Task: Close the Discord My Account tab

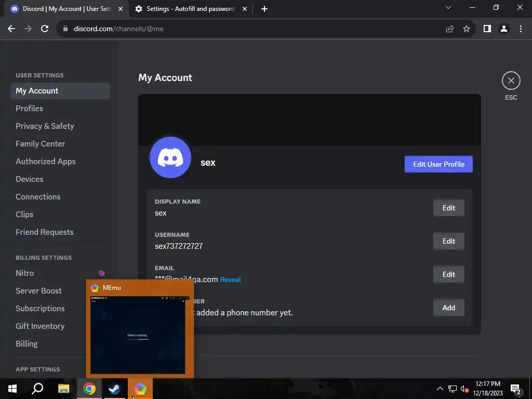Action: tap(121, 9)
